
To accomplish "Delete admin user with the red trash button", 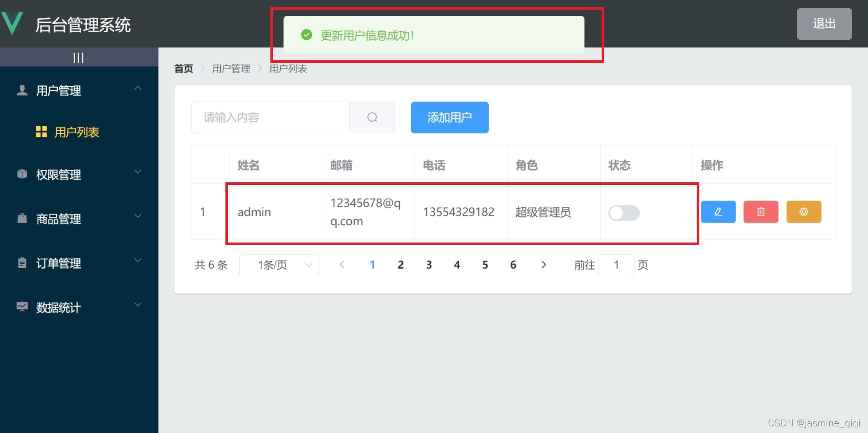I will pos(761,211).
